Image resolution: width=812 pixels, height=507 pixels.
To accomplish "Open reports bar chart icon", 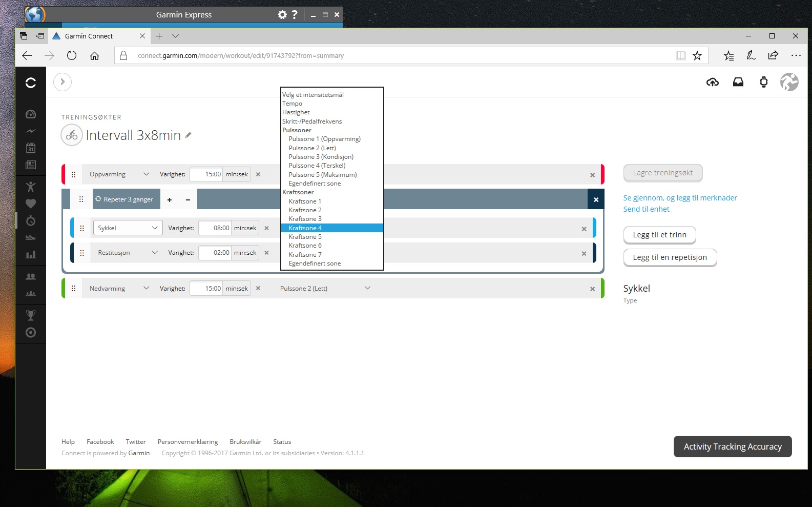I will [x=31, y=254].
